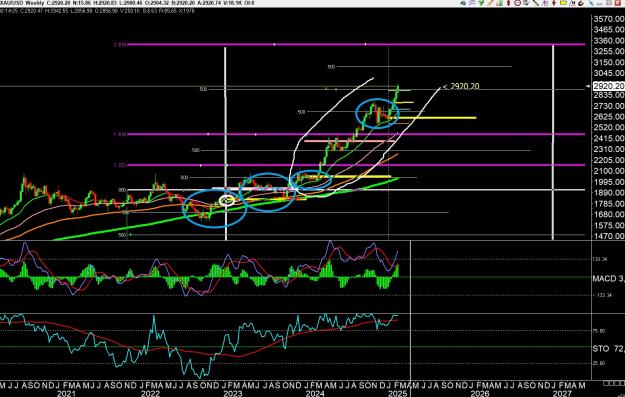Select the small white circle marker near 2023
The height and width of the screenshot is (397, 625).
click(x=227, y=200)
